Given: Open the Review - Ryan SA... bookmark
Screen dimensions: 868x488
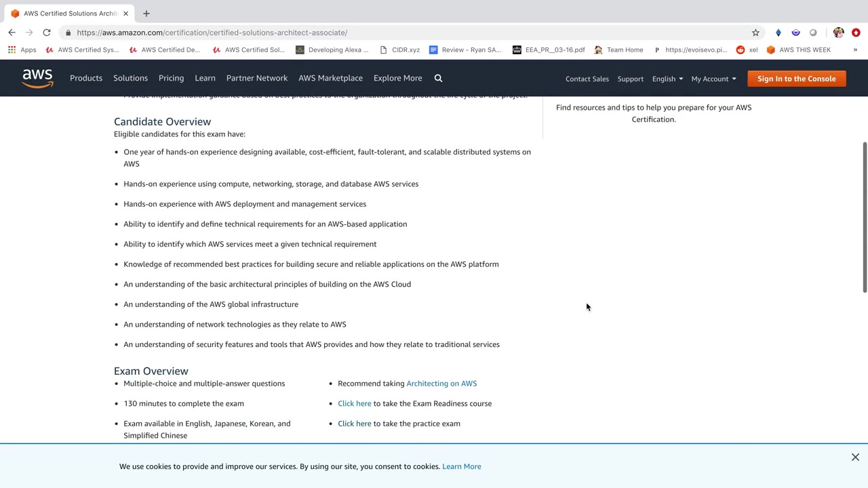Looking at the screenshot, I should [x=465, y=49].
